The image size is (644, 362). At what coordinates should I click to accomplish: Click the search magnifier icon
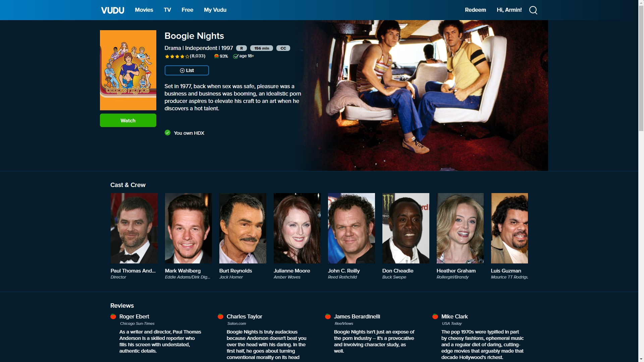click(x=533, y=10)
